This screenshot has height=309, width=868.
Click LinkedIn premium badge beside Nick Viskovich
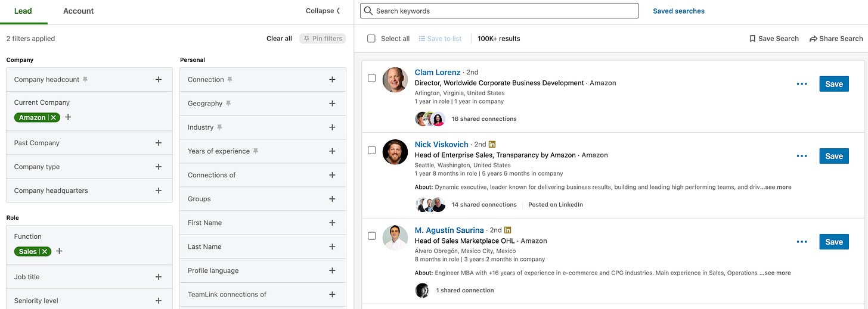pyautogui.click(x=492, y=144)
